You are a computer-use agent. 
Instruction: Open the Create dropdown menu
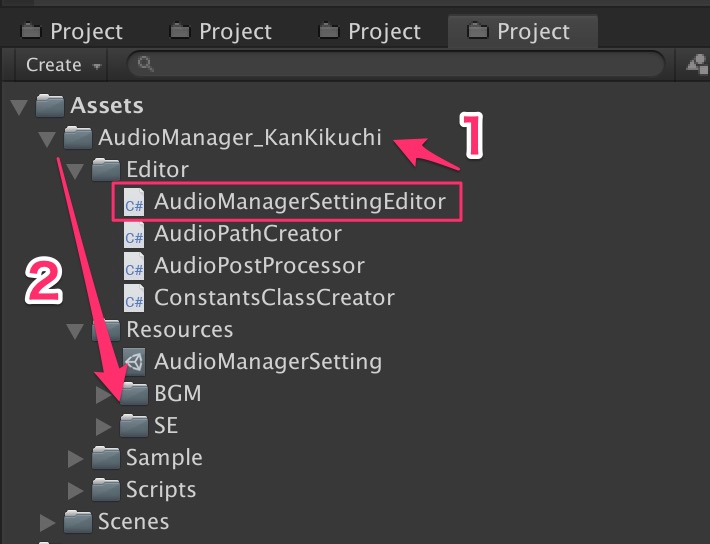point(64,65)
